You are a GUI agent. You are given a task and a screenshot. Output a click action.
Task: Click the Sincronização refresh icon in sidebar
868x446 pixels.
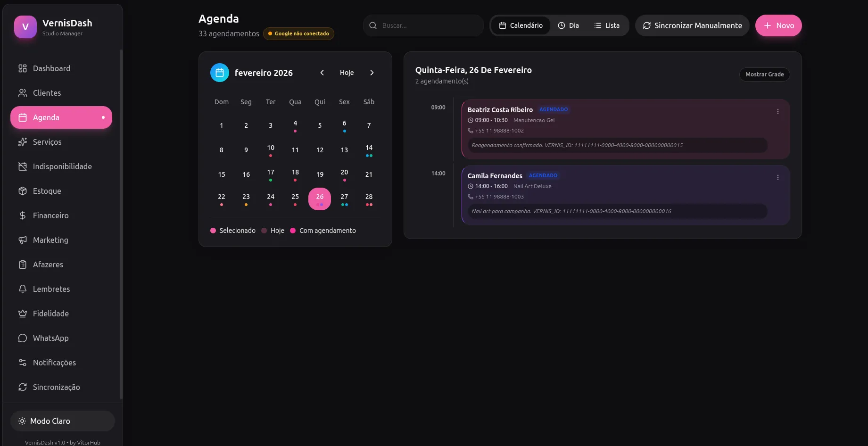point(23,387)
